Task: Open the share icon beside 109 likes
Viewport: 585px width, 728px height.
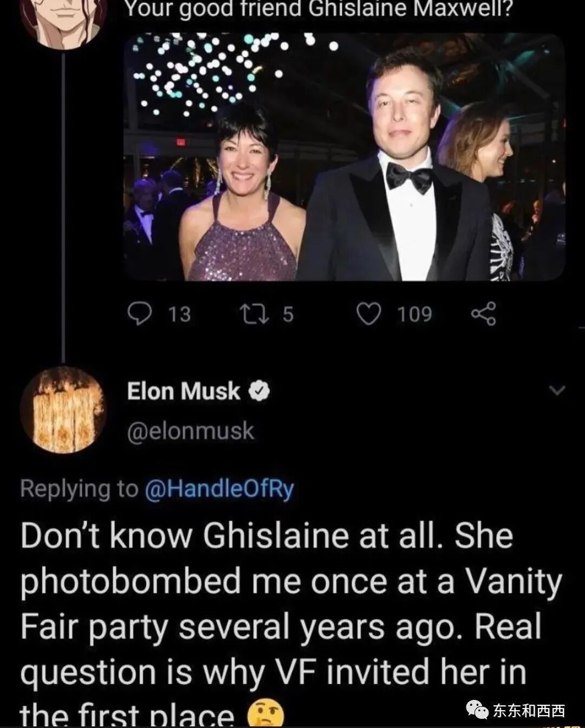Action: click(483, 314)
